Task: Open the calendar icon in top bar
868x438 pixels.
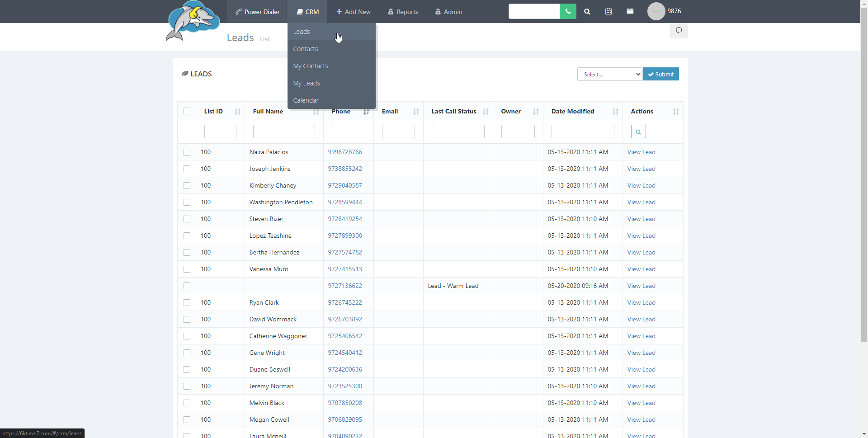Action: [609, 11]
